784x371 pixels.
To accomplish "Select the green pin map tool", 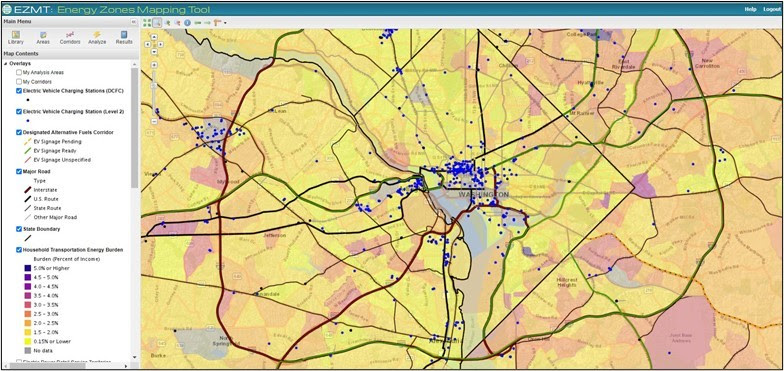I will coord(168,22).
